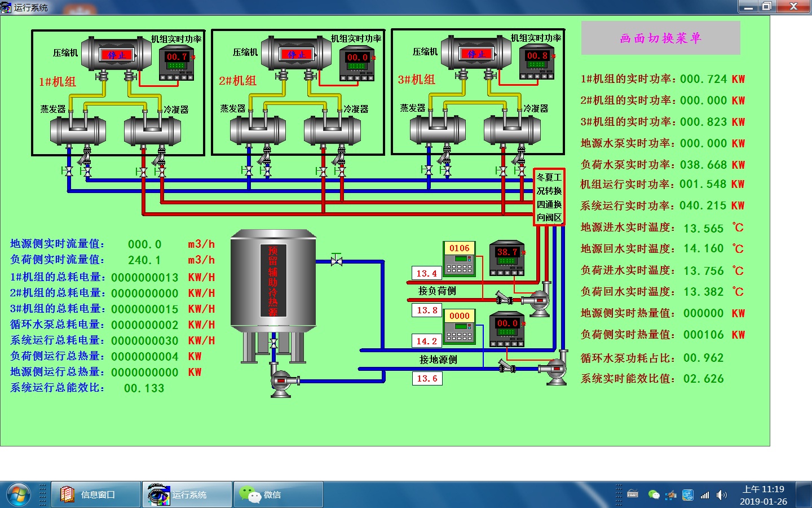Toggle the 2#机组 compressor 停止 status indicator

296,54
